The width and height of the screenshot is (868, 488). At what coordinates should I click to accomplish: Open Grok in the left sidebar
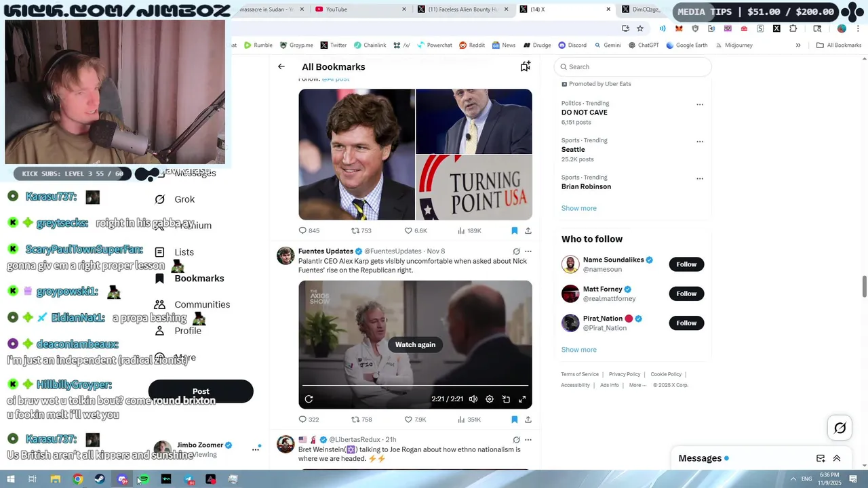(175, 199)
